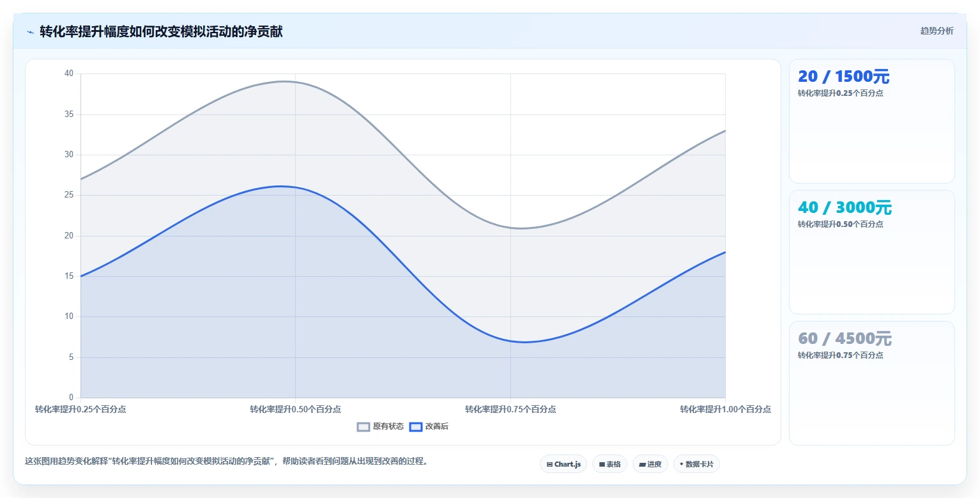Image resolution: width=980 pixels, height=498 pixels.
Task: Click the 改善后 legend text
Action: click(437, 426)
